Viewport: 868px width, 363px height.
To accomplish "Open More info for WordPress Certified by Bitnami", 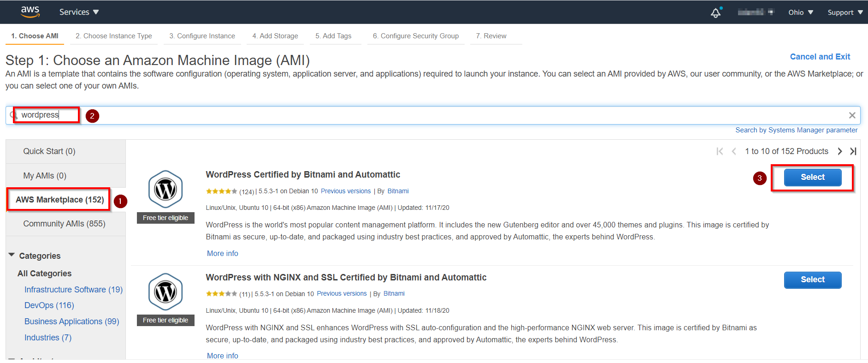I will pyautogui.click(x=223, y=253).
